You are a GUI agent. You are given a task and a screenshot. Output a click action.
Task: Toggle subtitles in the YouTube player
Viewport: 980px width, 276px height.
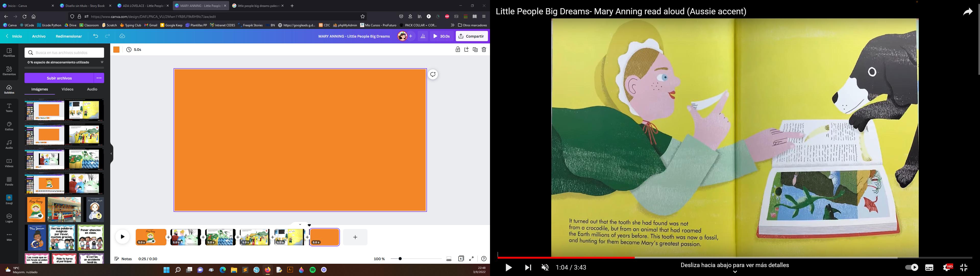(x=929, y=268)
